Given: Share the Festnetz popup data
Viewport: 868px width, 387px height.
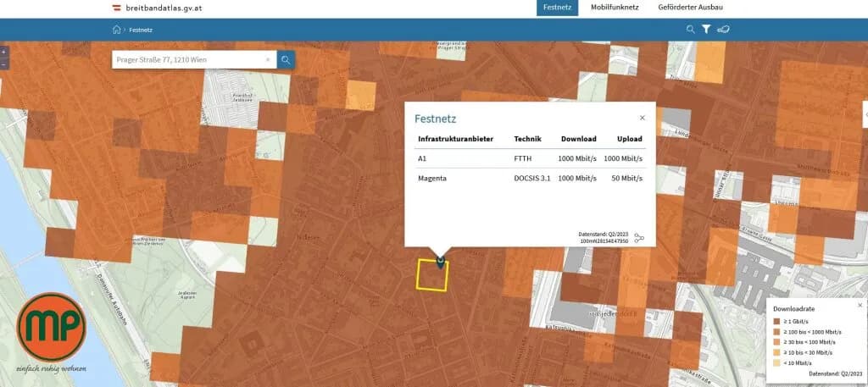Looking at the screenshot, I should (x=639, y=238).
